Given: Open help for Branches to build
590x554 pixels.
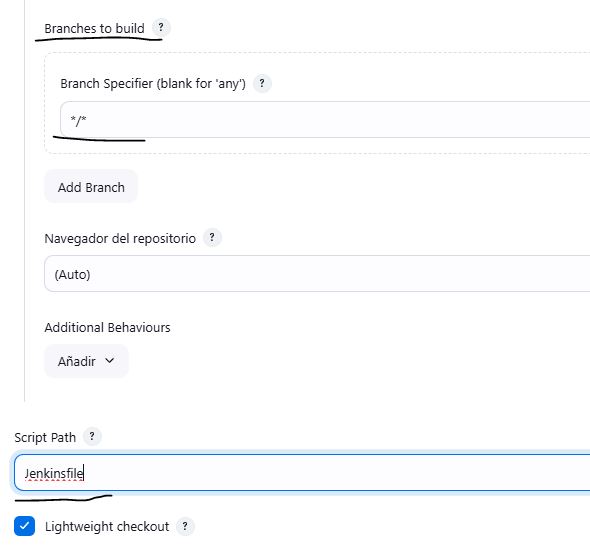Looking at the screenshot, I should point(161,27).
